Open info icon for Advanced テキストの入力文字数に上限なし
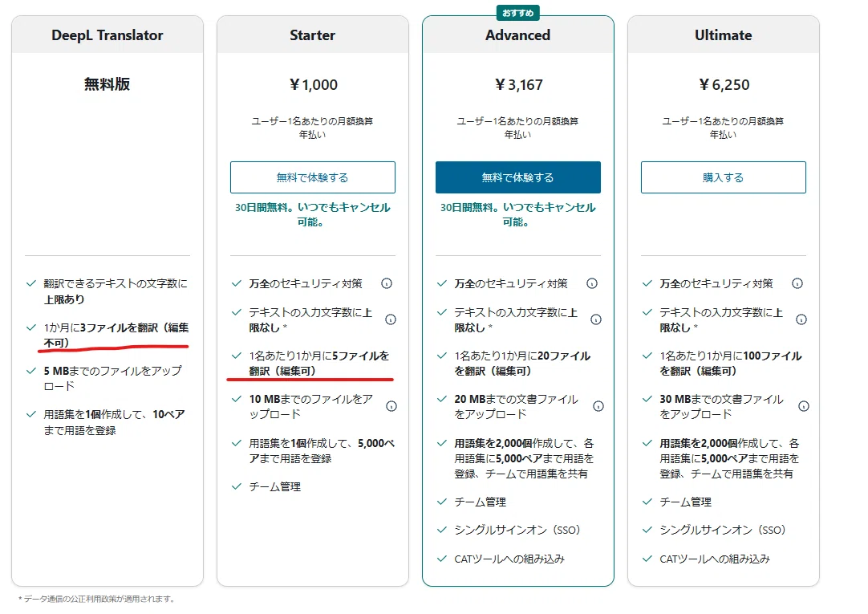Screen dimensions: 868x614 [x=596, y=319]
